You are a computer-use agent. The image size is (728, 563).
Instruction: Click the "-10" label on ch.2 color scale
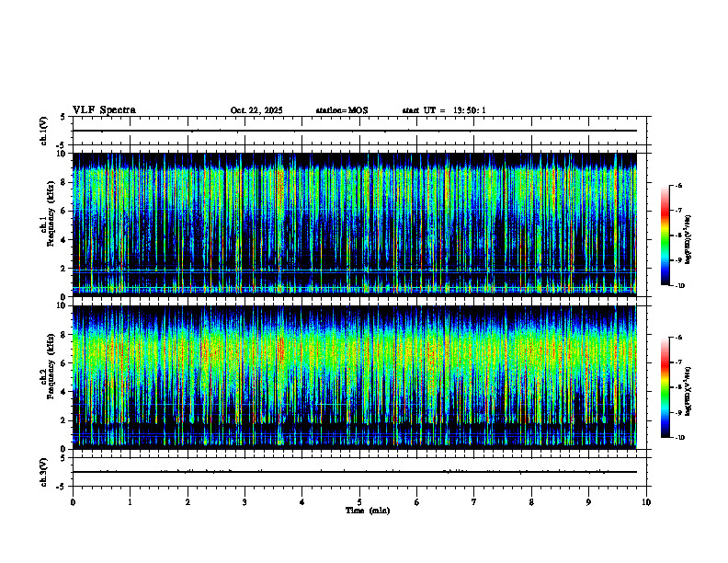(679, 437)
